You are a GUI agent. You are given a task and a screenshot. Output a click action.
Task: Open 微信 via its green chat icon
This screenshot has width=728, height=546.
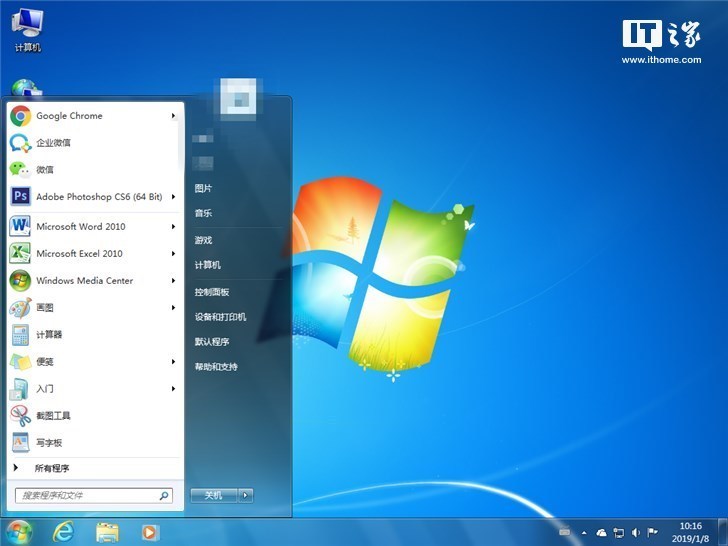click(20, 169)
